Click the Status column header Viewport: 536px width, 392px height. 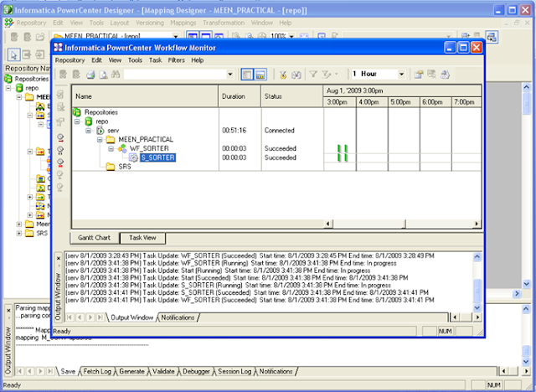tap(292, 96)
